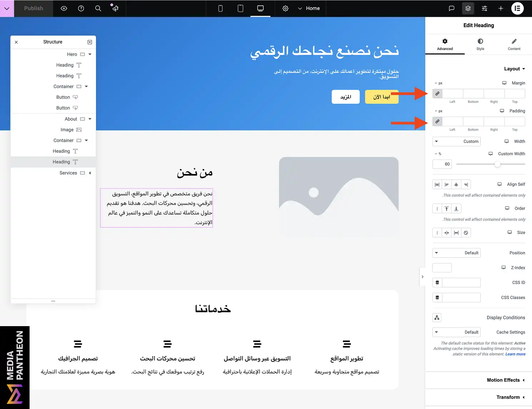Screen dimensions: 532x409
Task: Open the Home page selector
Action: (309, 8)
